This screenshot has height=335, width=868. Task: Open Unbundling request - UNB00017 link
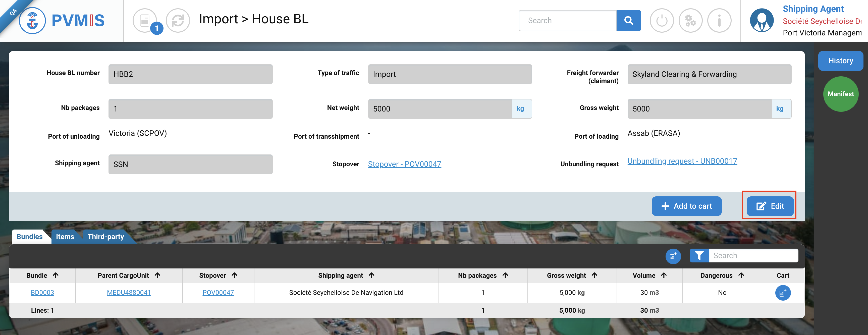[x=682, y=161]
